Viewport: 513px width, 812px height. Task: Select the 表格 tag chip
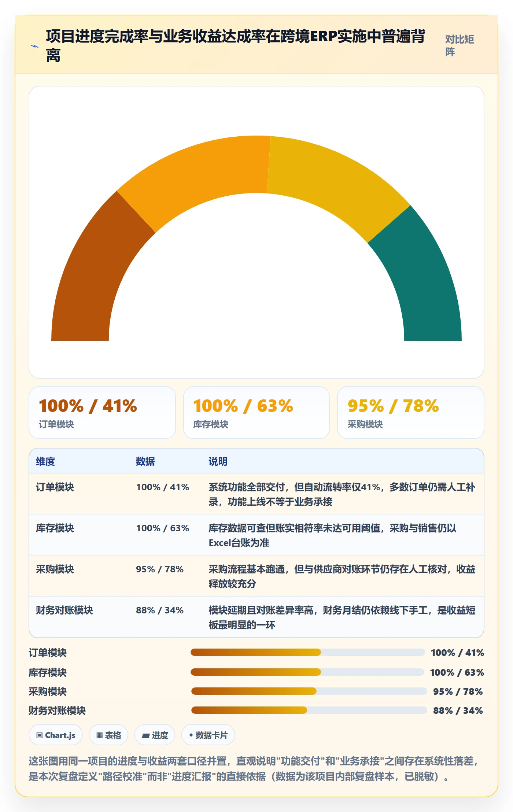coord(108,735)
